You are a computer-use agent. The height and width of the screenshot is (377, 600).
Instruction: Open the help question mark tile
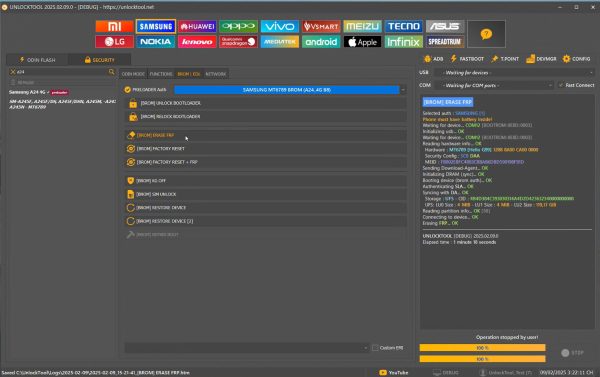tap(486, 34)
